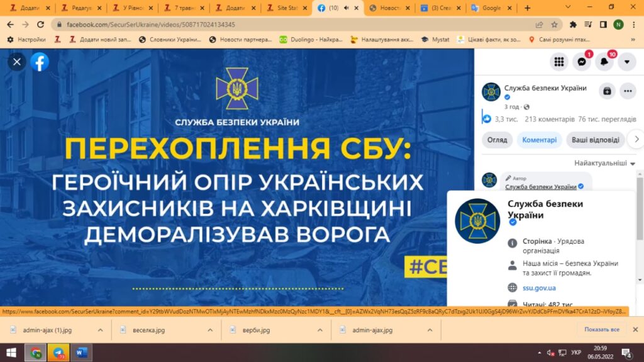The image size is (644, 362).
Task: Switch to the Коментарі tab
Action: [x=539, y=140]
